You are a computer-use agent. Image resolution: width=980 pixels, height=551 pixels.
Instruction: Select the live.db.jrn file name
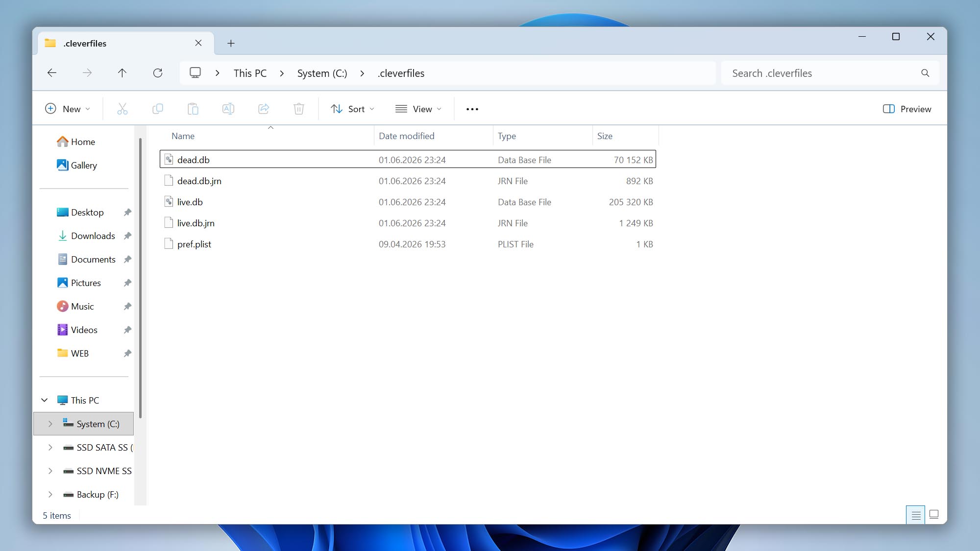pyautogui.click(x=196, y=223)
